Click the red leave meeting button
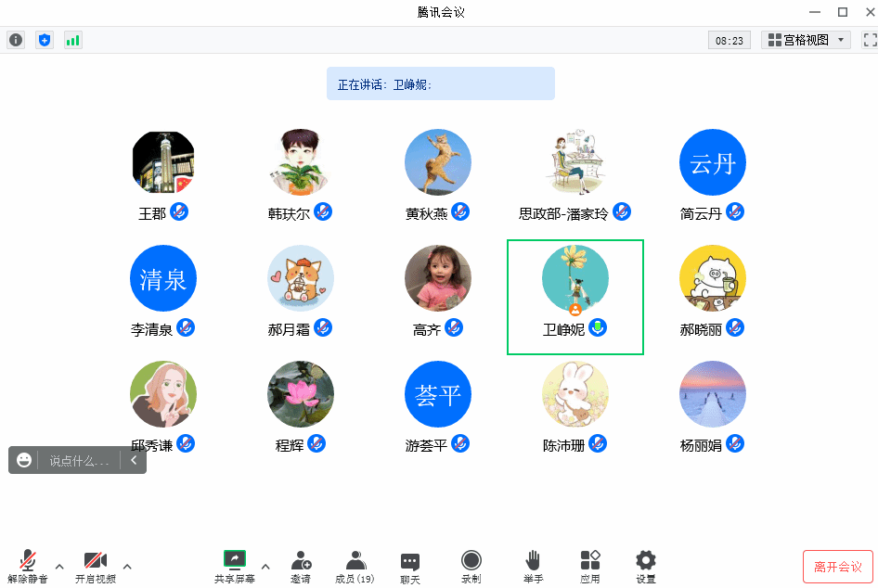The height and width of the screenshot is (588, 878). (x=838, y=567)
